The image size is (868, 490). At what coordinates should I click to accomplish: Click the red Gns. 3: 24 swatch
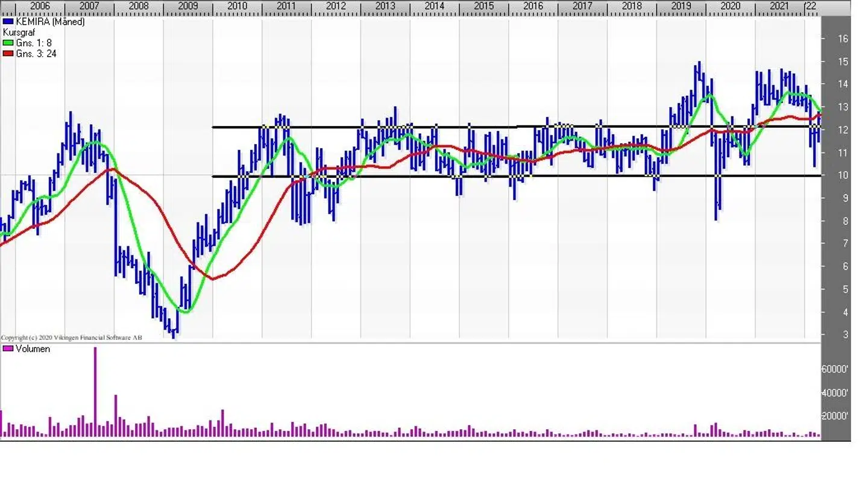(x=8, y=54)
